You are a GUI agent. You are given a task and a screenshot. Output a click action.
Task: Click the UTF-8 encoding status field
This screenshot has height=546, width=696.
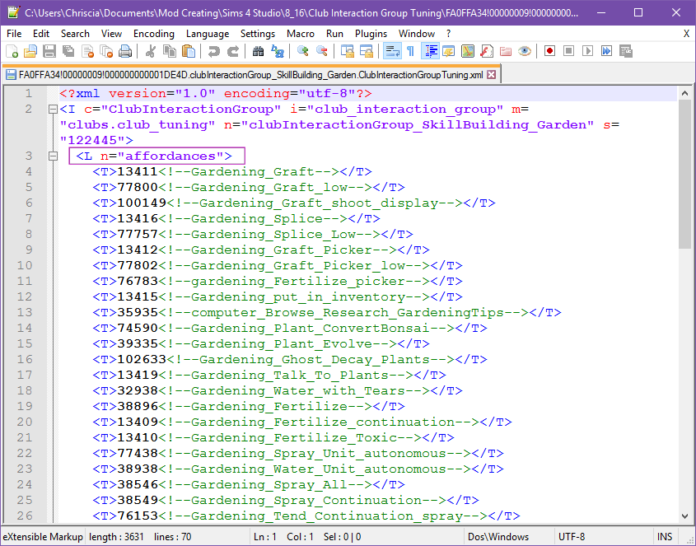571,537
